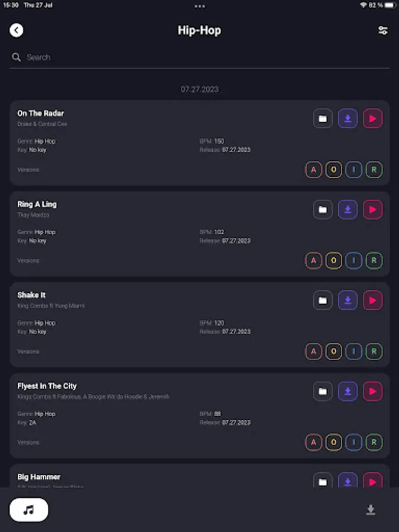Image resolution: width=399 pixels, height=532 pixels.
Task: Tap the back arrow button
Action: (17, 30)
